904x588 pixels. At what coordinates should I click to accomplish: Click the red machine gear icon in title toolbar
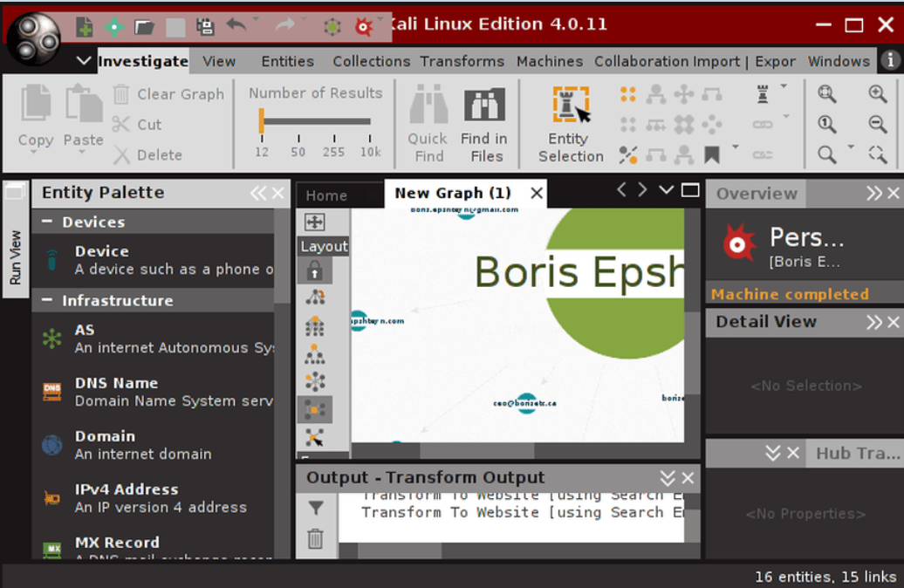point(364,26)
